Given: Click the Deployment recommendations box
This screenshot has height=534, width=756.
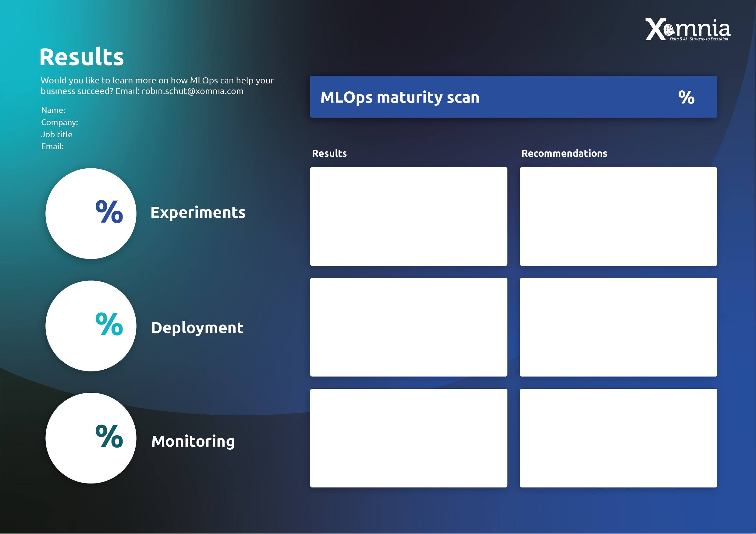Looking at the screenshot, I should coord(618,327).
